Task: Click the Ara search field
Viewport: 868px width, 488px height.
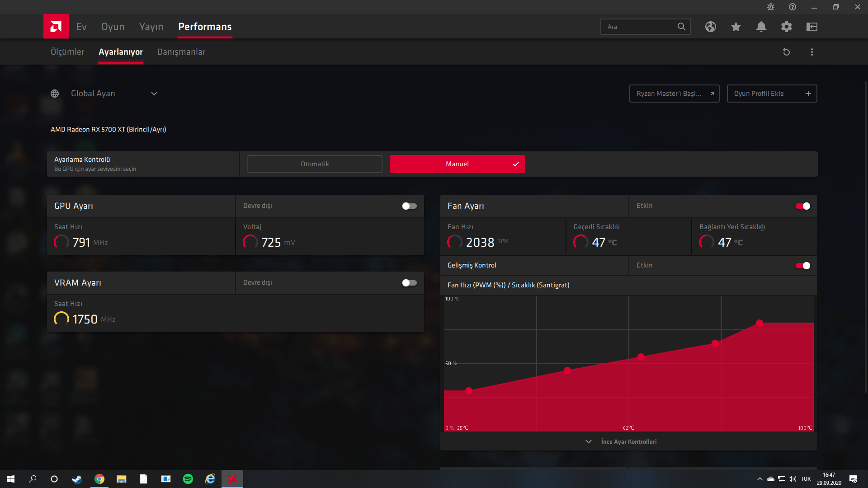Action: [639, 27]
